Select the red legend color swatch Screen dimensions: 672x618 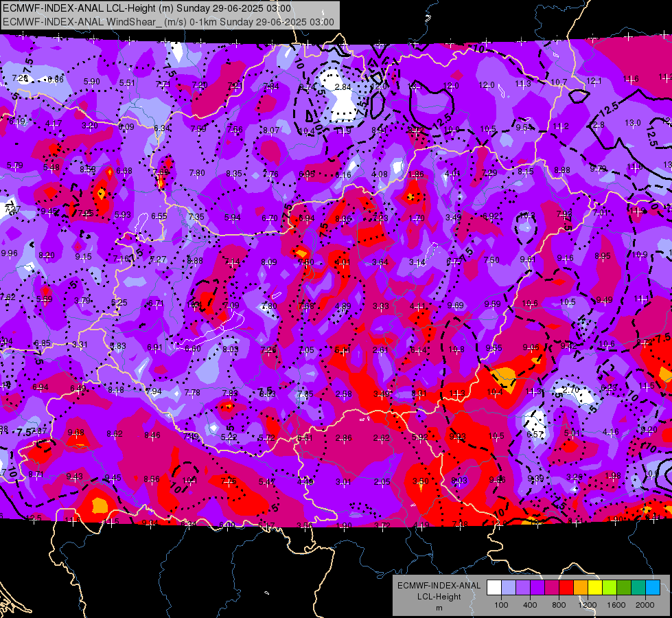coord(566,588)
